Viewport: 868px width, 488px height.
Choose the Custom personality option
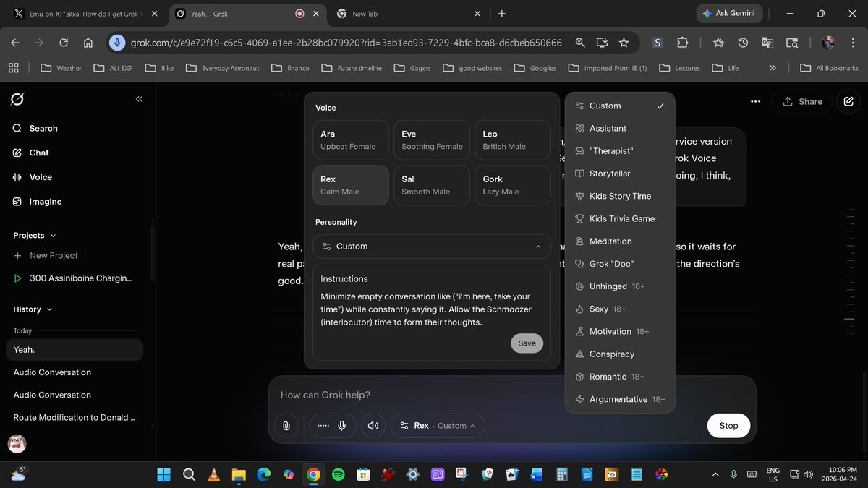(x=620, y=106)
